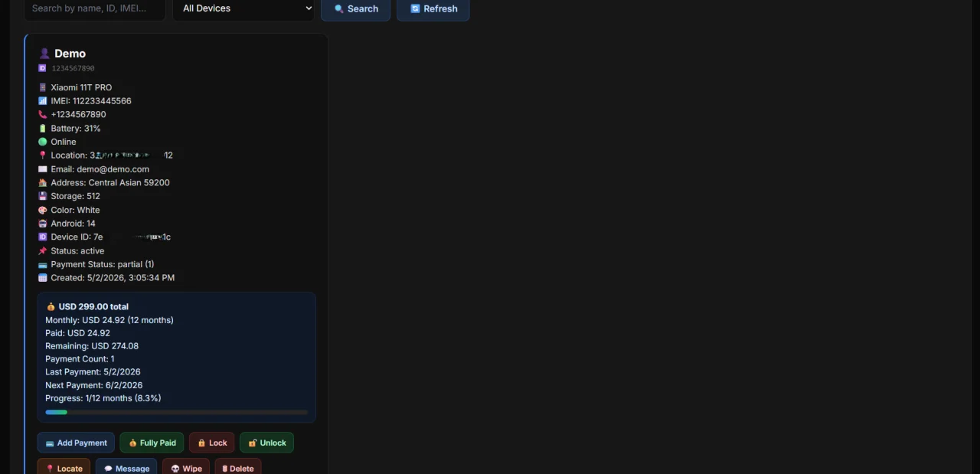The image size is (980, 474).
Task: Click the payment progress bar
Action: (x=177, y=412)
